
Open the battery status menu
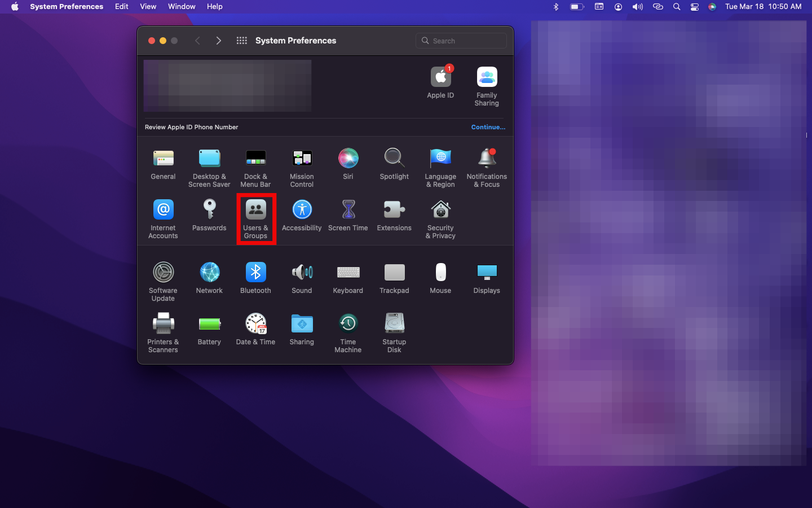tap(577, 7)
